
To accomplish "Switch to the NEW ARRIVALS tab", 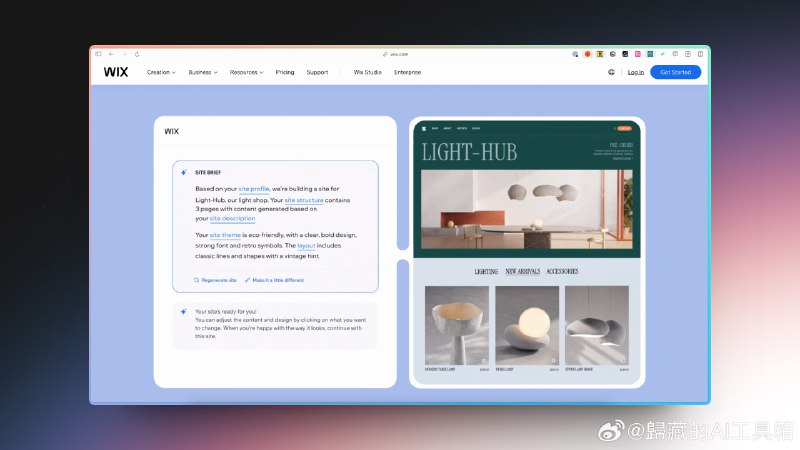I will coord(522,271).
